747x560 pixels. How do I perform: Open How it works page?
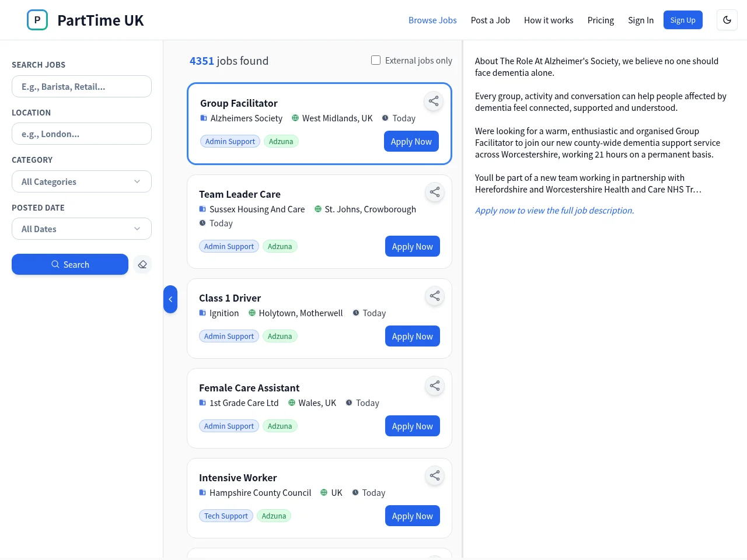click(549, 20)
